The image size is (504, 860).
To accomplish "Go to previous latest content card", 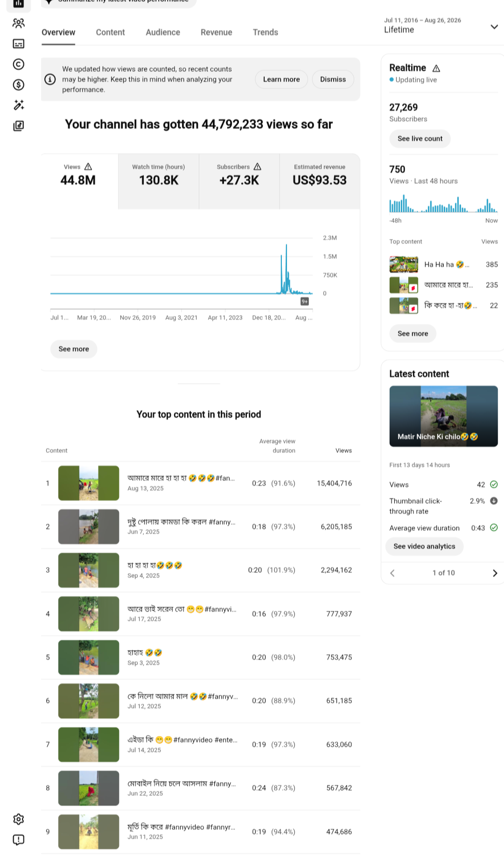I will [x=392, y=573].
